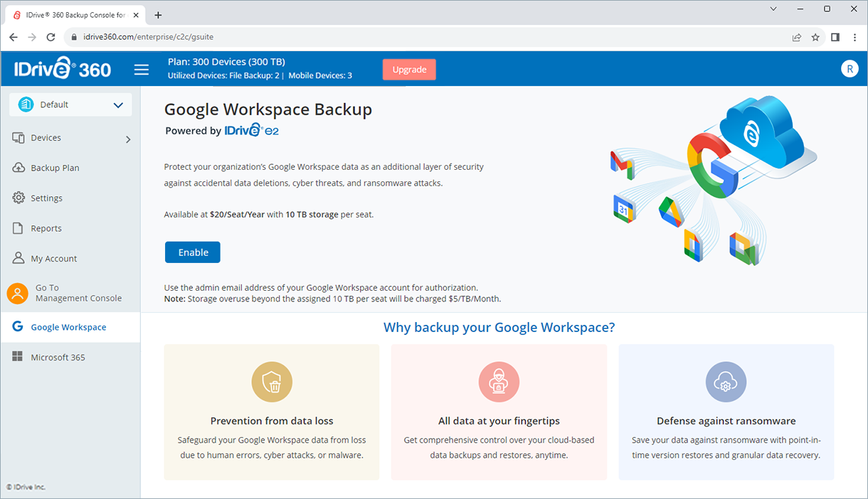Viewport: 868px width, 499px height.
Task: Click the R account avatar
Action: pos(850,69)
